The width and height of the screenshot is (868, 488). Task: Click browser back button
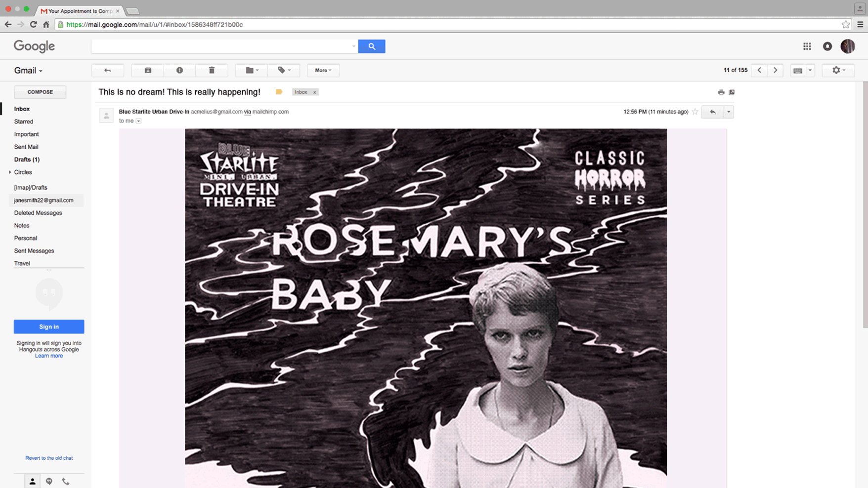click(x=8, y=24)
